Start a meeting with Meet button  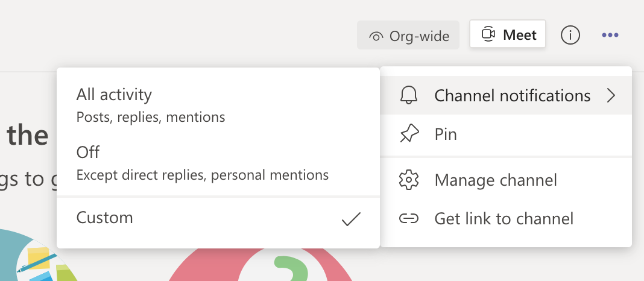tap(508, 35)
